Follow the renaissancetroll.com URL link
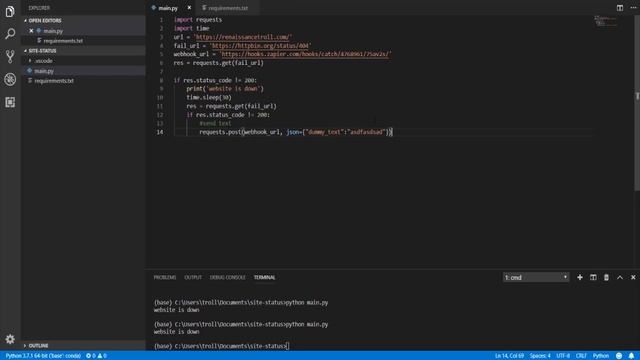The width and height of the screenshot is (640, 360). click(243, 37)
